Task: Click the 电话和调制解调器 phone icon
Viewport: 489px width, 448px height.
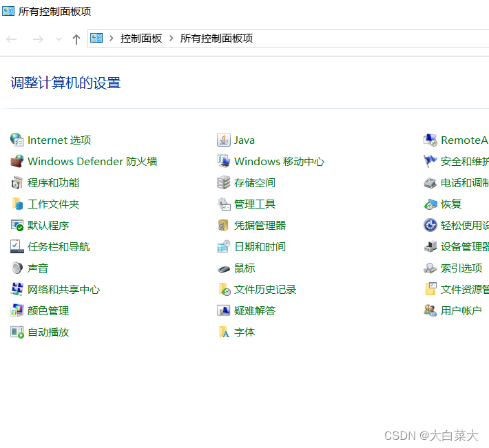Action: pyautogui.click(x=430, y=182)
